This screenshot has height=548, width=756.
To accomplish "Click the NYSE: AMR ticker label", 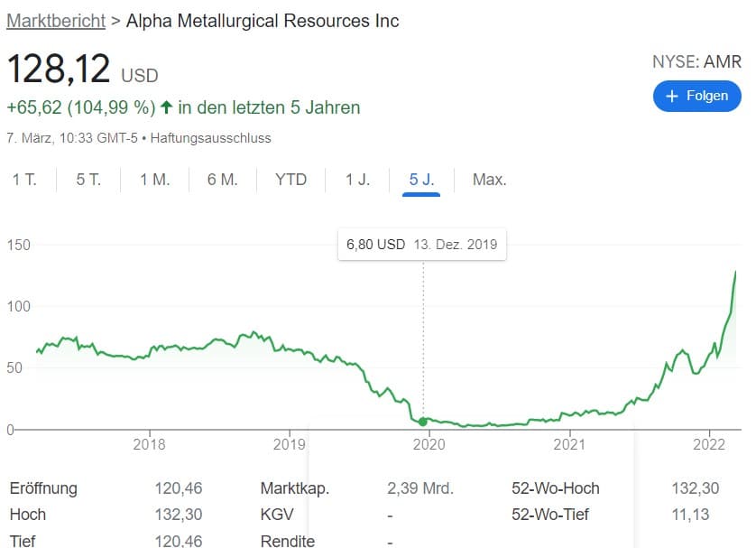I will tap(696, 61).
